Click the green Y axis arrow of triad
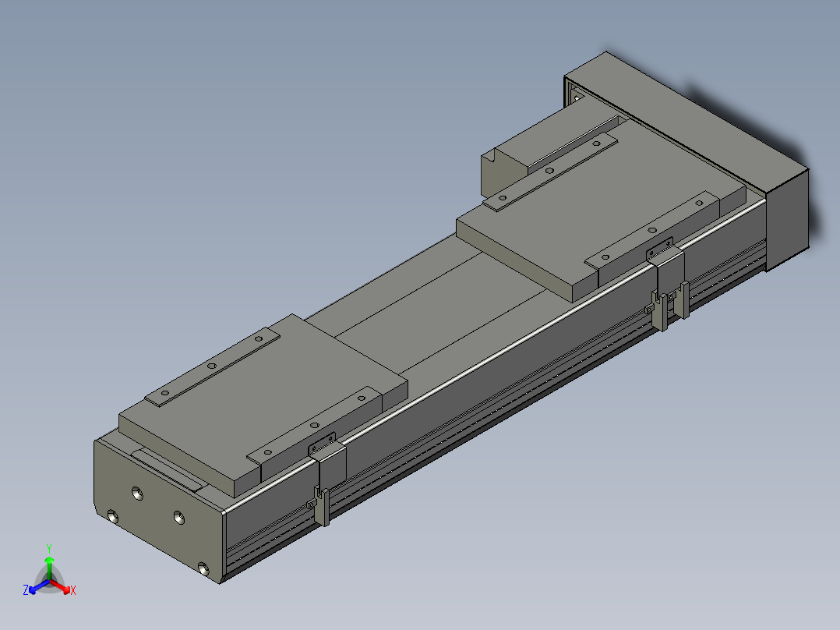840x630 pixels. tap(49, 568)
